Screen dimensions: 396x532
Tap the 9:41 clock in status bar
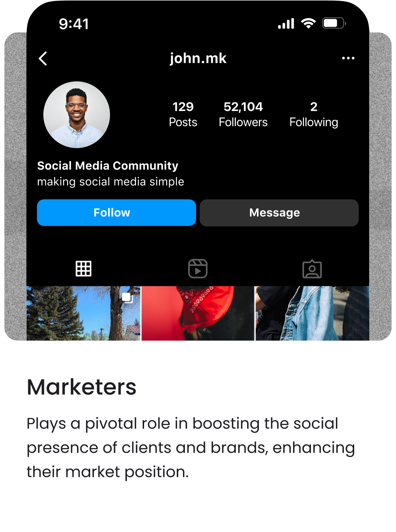pos(74,24)
